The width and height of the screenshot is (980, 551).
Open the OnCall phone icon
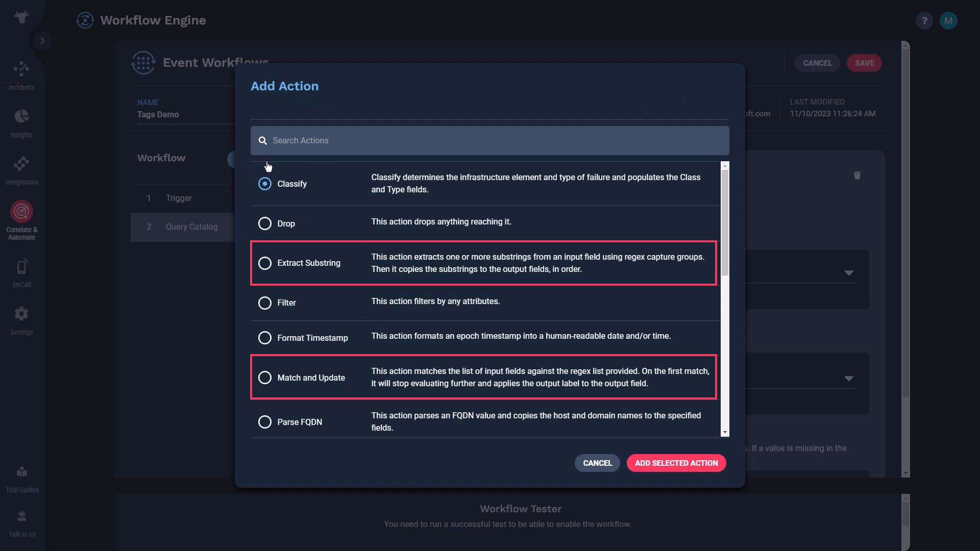(21, 267)
